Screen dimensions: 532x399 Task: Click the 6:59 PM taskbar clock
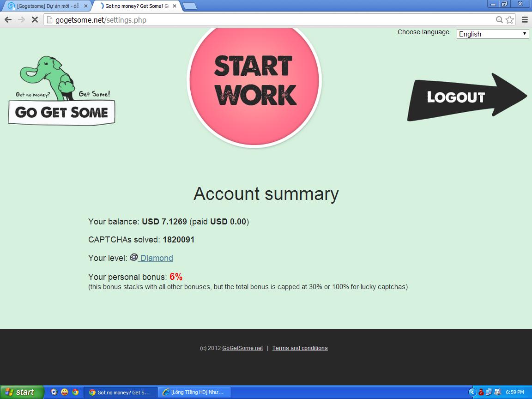pos(515,392)
